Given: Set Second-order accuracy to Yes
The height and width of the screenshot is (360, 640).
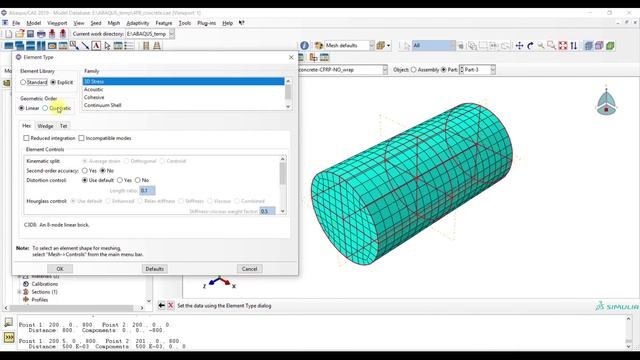Looking at the screenshot, I should point(85,170).
